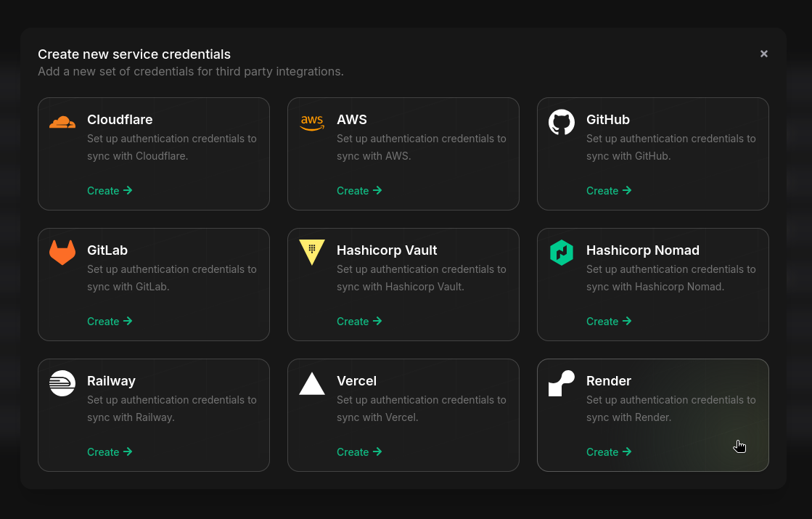Click the GitLab fox logo
This screenshot has width=812, height=519.
(62, 253)
